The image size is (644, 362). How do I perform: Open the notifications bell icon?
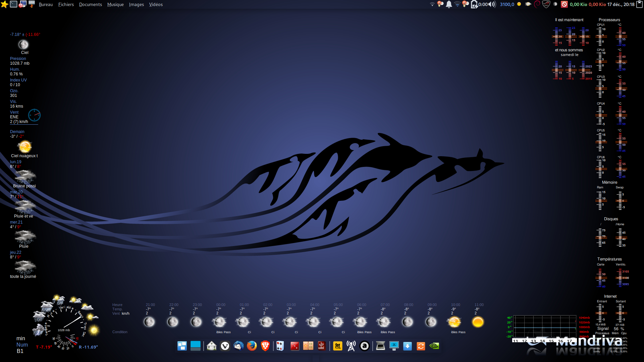(x=449, y=4)
